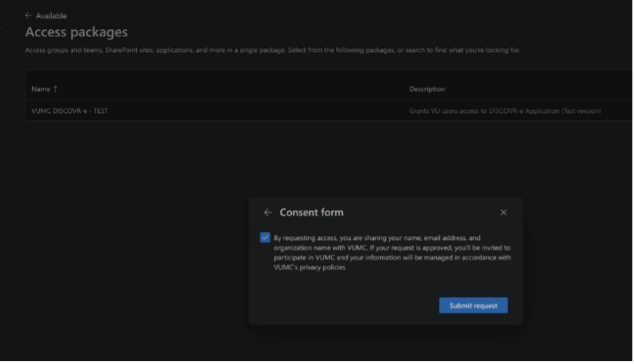Click the Available breadcrumb link
The width and height of the screenshot is (634, 364).
pyautogui.click(x=51, y=15)
